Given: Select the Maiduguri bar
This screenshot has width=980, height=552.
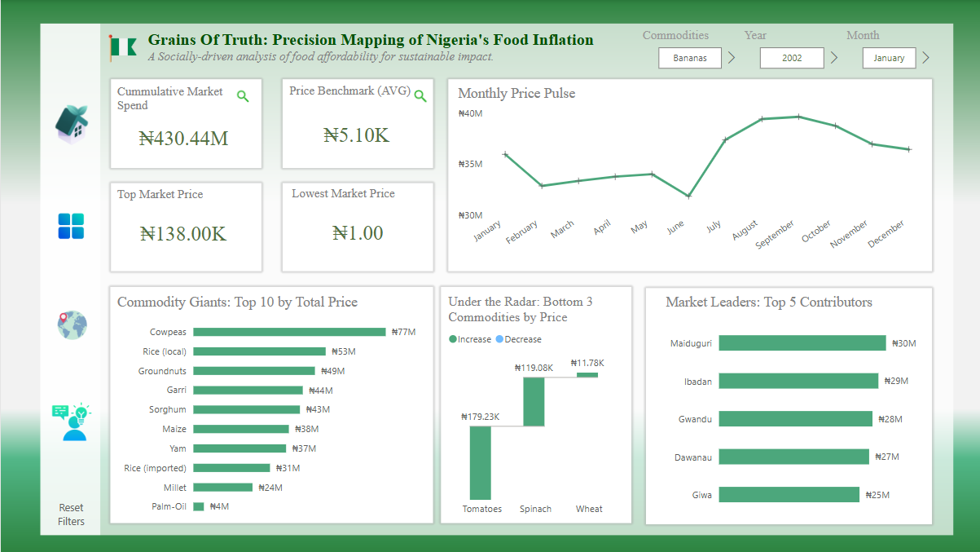Looking at the screenshot, I should 802,343.
